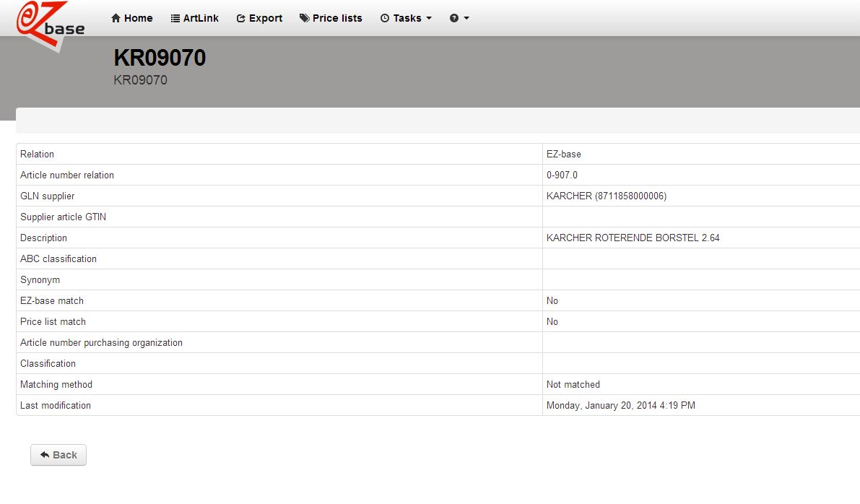This screenshot has width=860, height=504.
Task: Click the KR09070 subtitle under heading
Action: tap(140, 80)
